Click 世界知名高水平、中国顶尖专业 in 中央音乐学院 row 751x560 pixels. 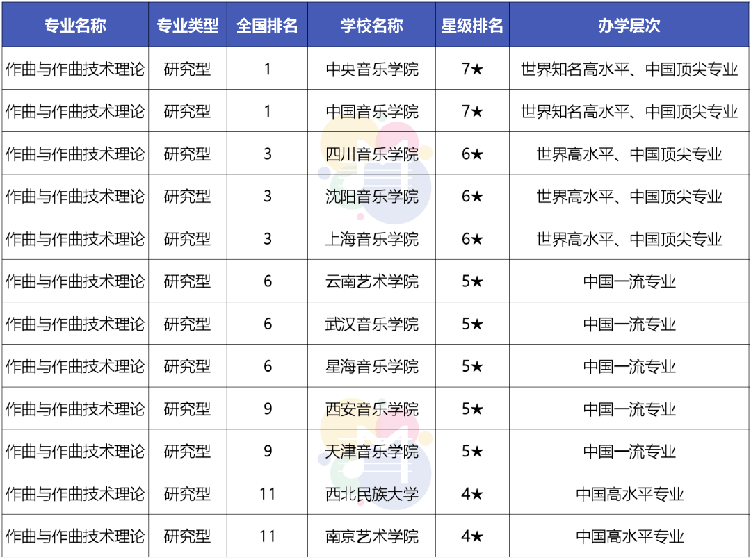(x=629, y=69)
